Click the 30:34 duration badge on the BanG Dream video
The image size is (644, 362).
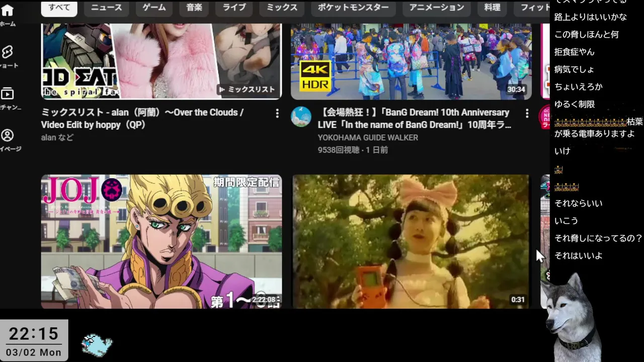tap(516, 89)
